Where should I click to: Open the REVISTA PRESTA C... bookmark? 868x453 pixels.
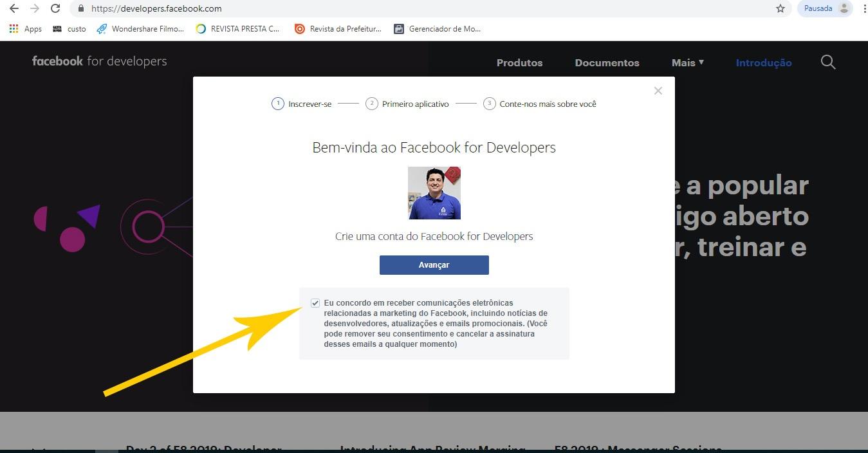(237, 29)
